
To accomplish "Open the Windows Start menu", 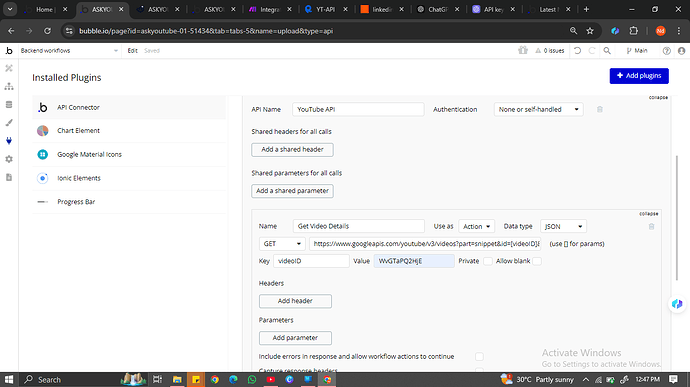I will point(9,380).
